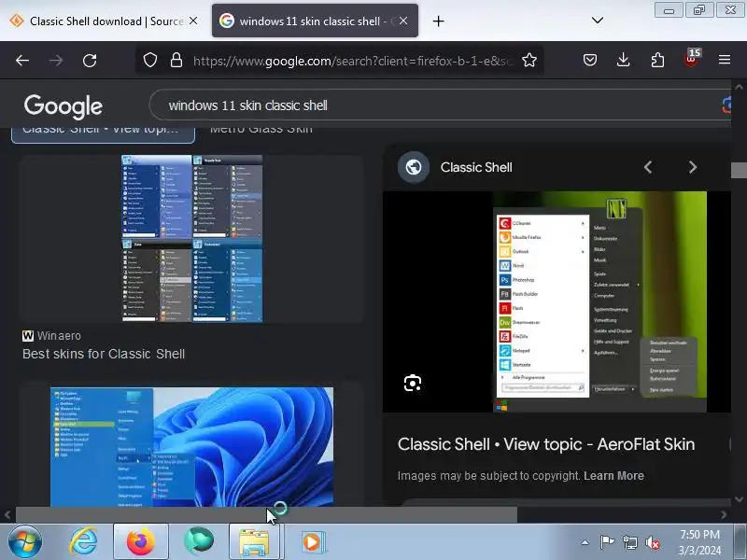Close the Classic Shell download tab

point(193,21)
